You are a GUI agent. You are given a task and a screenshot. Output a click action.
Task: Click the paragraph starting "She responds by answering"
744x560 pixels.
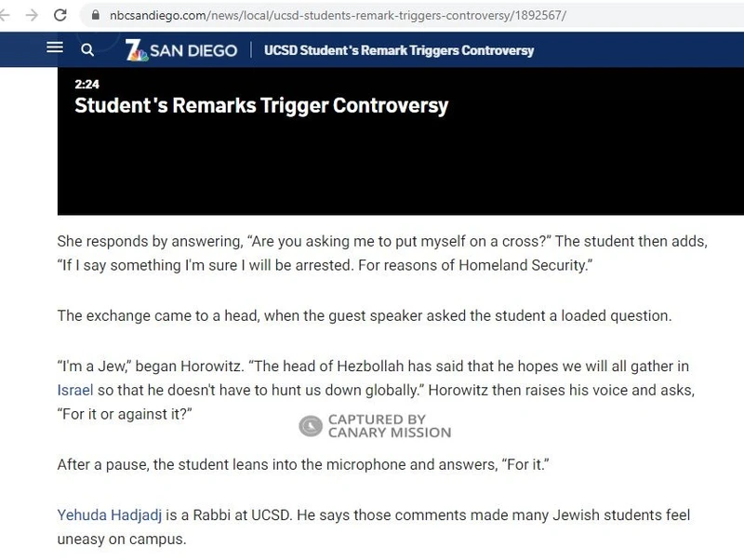[381, 254]
